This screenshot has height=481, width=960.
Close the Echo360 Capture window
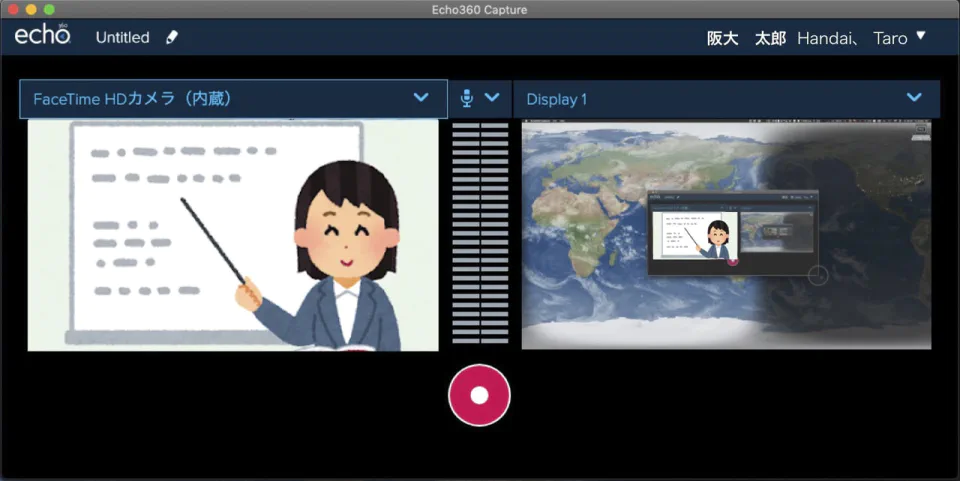pos(13,9)
